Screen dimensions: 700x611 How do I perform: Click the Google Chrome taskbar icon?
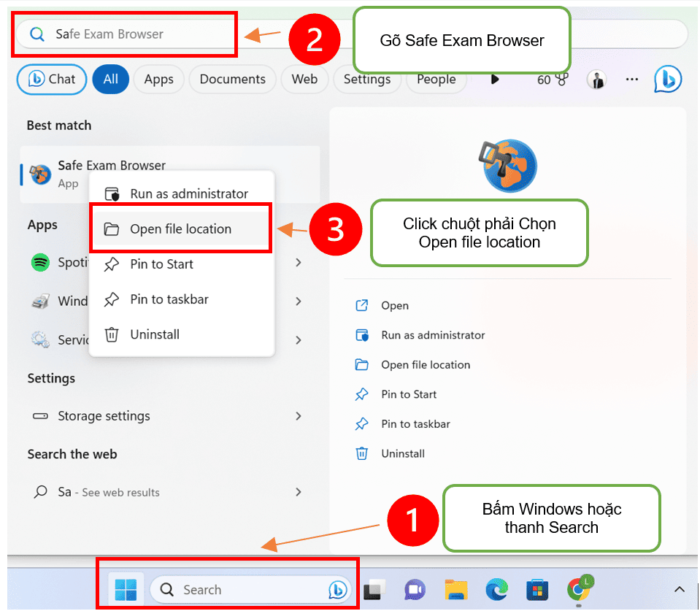coord(579,588)
